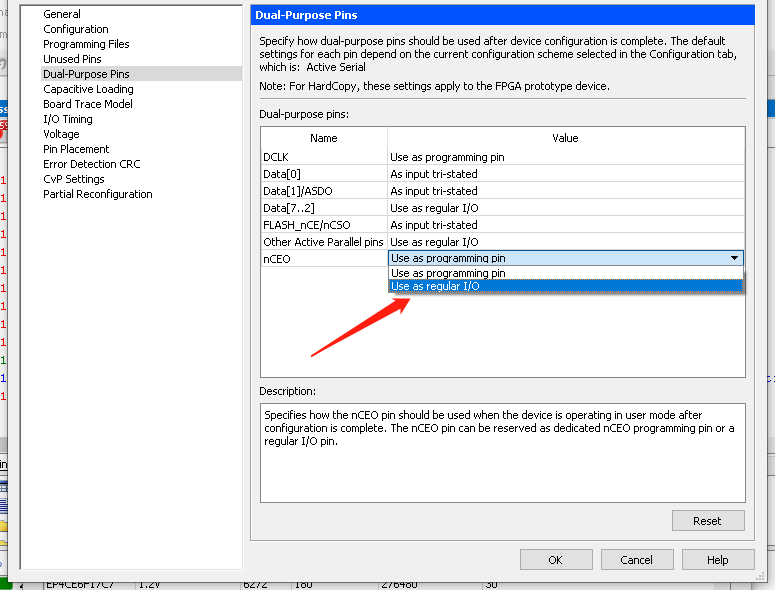
Task: Choose 'Use as regular I/O' dropdown option
Action: 565,286
